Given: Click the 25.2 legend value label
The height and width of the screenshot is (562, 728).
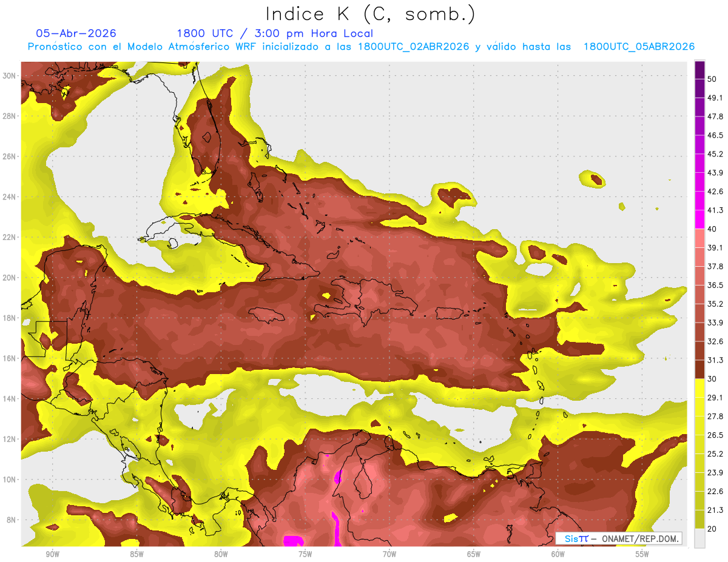Looking at the screenshot, I should coord(715,453).
